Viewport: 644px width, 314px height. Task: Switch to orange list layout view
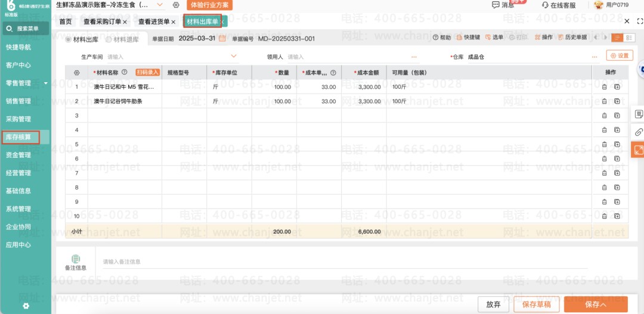pyautogui.click(x=617, y=38)
